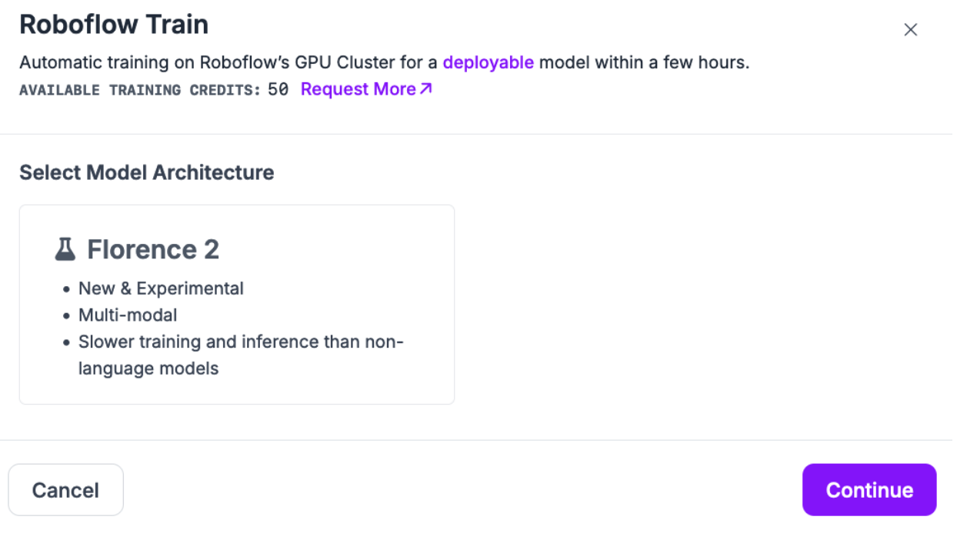Click the Select Model Architecture heading
This screenshot has height=560, width=977.
146,172
